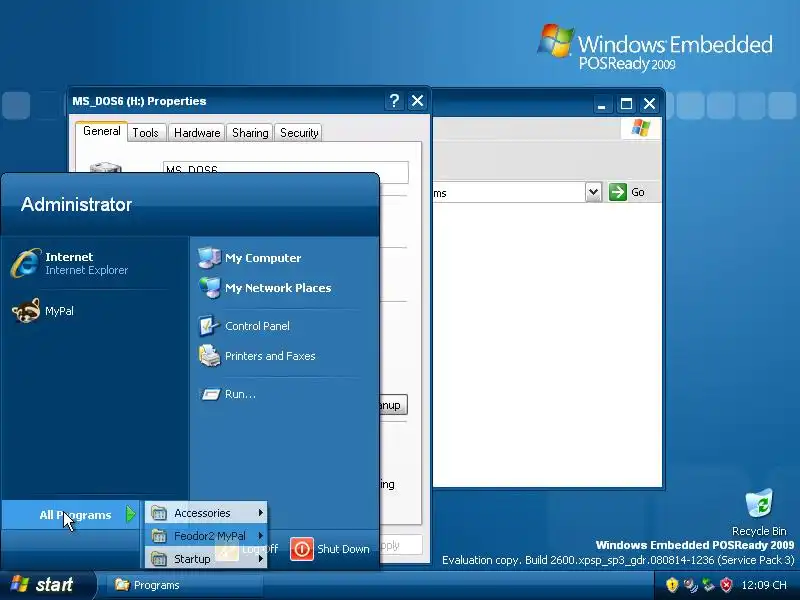Click the Administrator user name header
Image resolution: width=800 pixels, height=600 pixels.
tap(77, 205)
